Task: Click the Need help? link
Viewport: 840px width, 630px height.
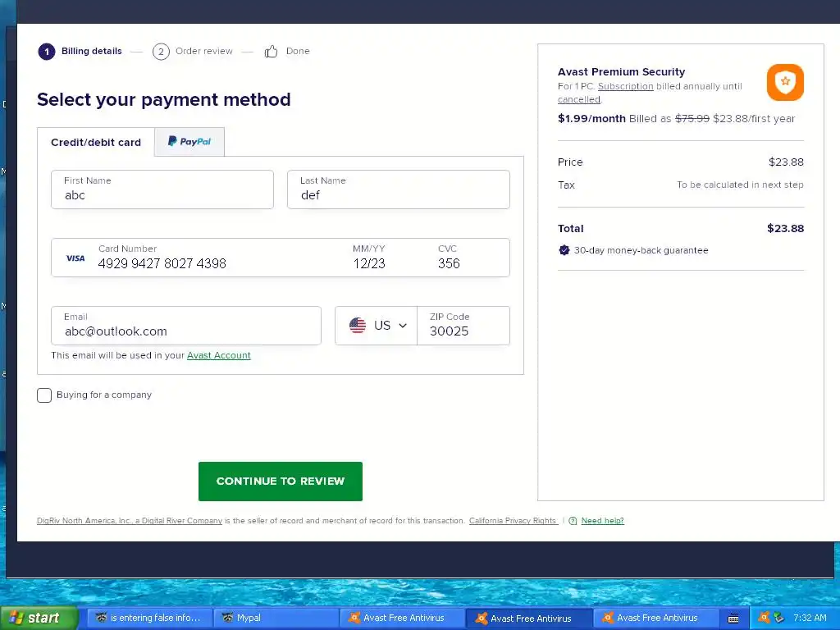Action: coord(602,521)
